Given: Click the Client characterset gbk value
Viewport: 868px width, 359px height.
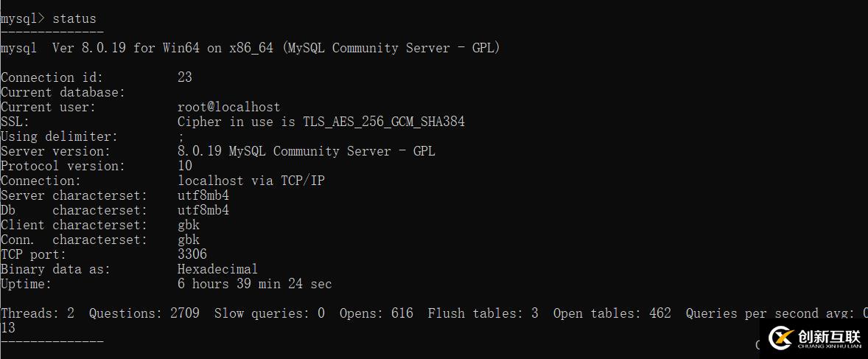Looking at the screenshot, I should pos(189,225).
